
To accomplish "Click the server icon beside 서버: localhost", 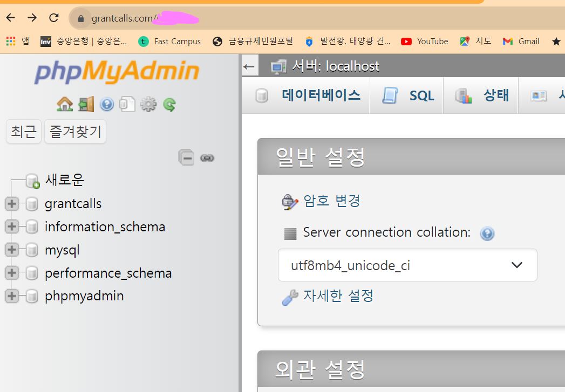I will pos(279,67).
